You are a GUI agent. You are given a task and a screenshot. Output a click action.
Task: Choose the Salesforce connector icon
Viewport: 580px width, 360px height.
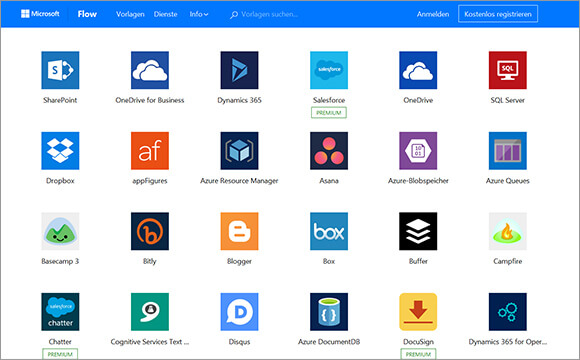pyautogui.click(x=329, y=70)
